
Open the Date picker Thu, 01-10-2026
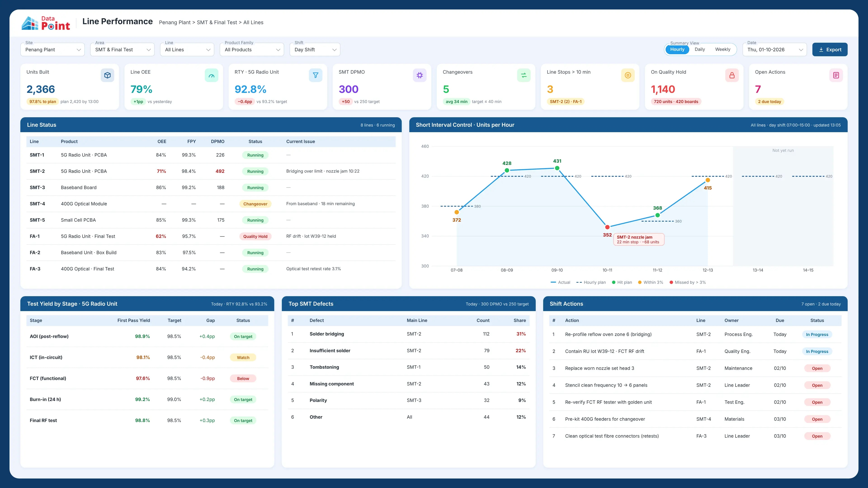point(775,49)
